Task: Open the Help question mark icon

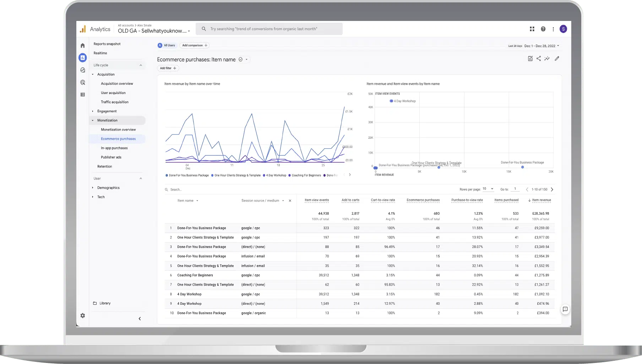Action: [543, 29]
